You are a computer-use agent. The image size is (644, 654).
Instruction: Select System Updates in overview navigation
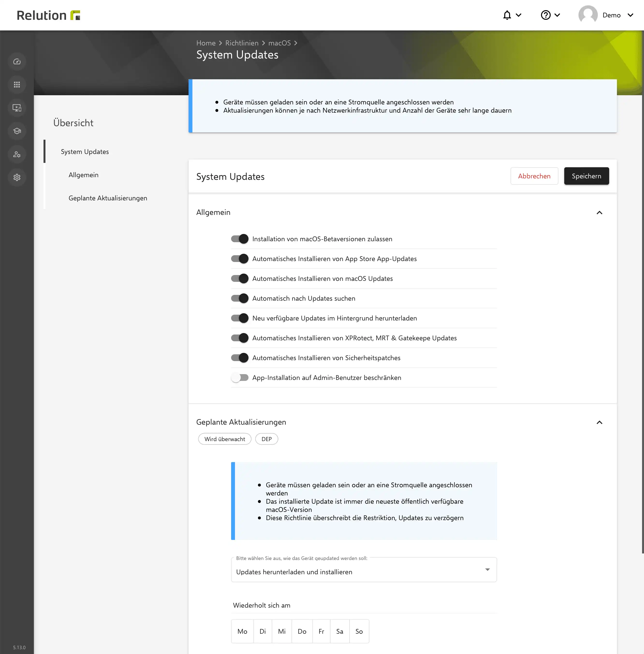85,152
